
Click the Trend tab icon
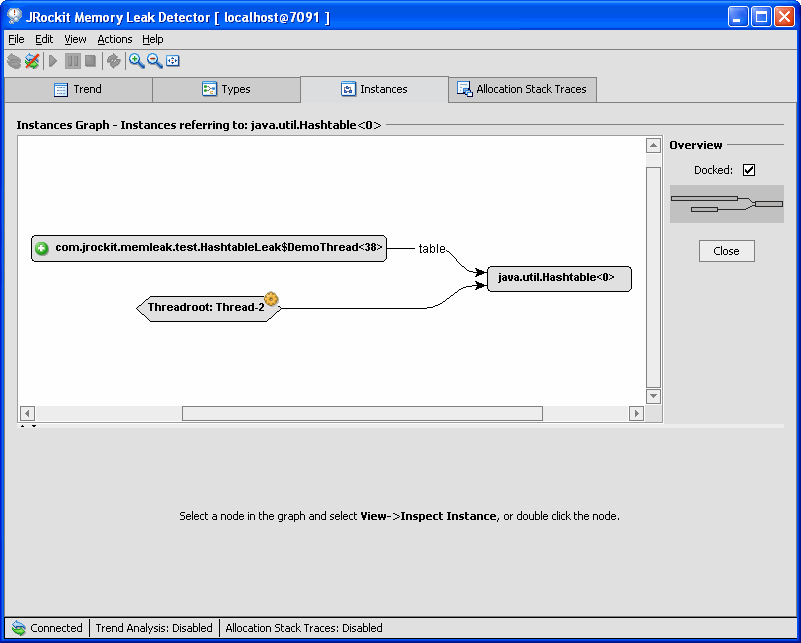pyautogui.click(x=61, y=89)
